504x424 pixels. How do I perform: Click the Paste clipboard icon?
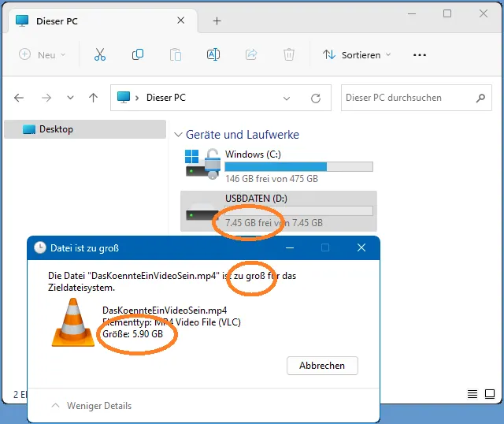pos(176,54)
